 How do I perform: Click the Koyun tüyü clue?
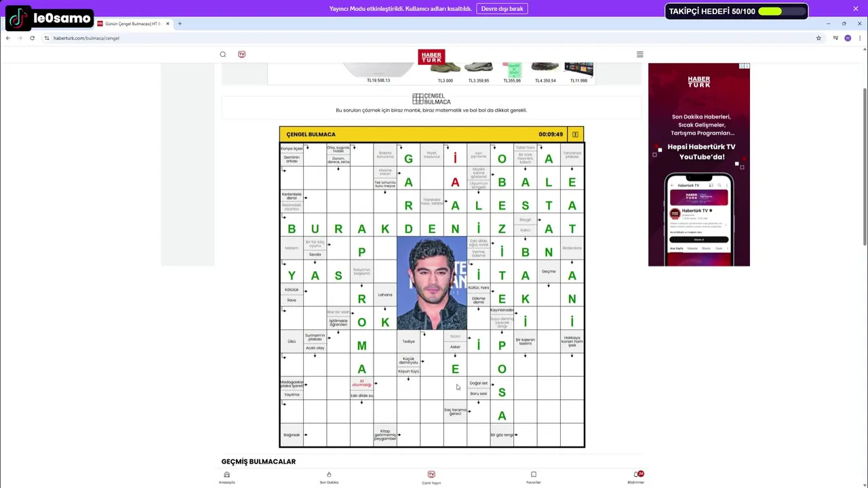coord(408,371)
